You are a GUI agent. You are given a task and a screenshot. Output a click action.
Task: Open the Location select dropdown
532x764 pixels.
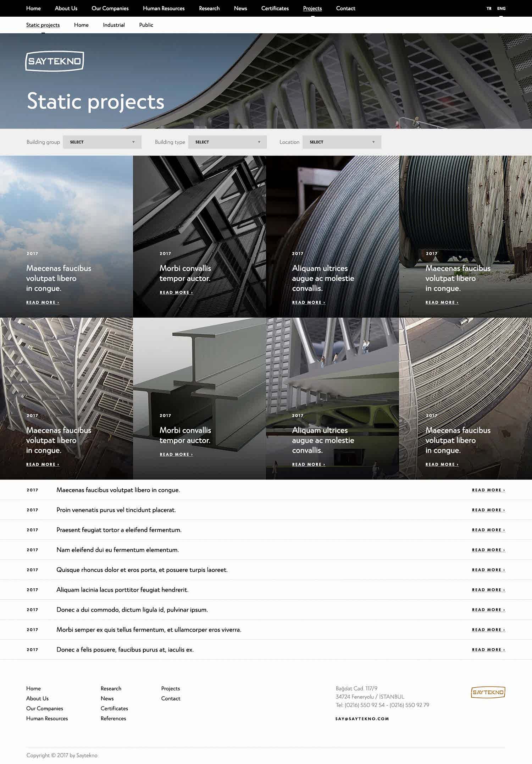342,142
